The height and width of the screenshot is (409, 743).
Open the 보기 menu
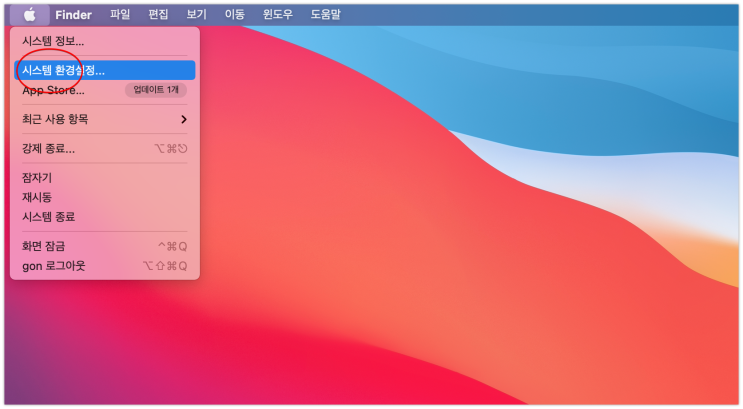tap(197, 15)
